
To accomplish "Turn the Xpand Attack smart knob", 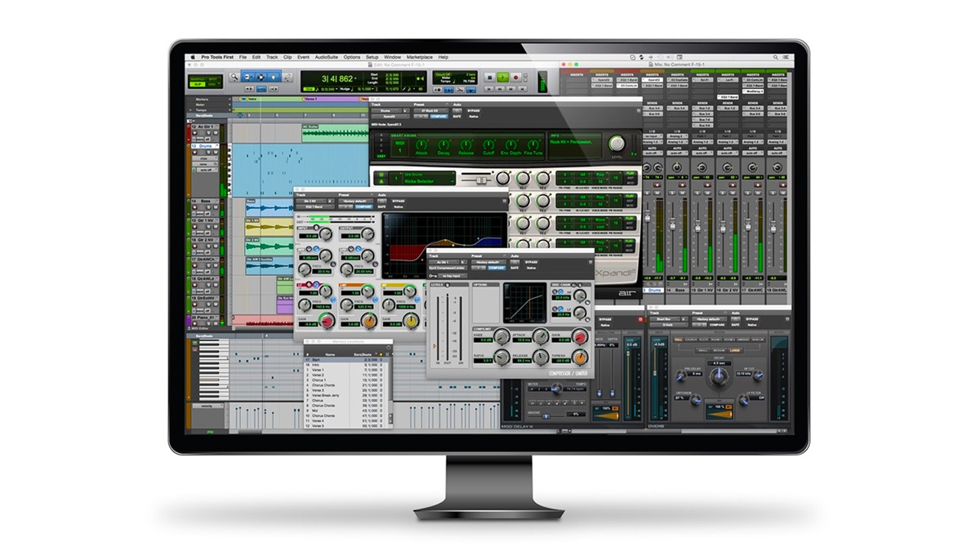I will click(421, 144).
